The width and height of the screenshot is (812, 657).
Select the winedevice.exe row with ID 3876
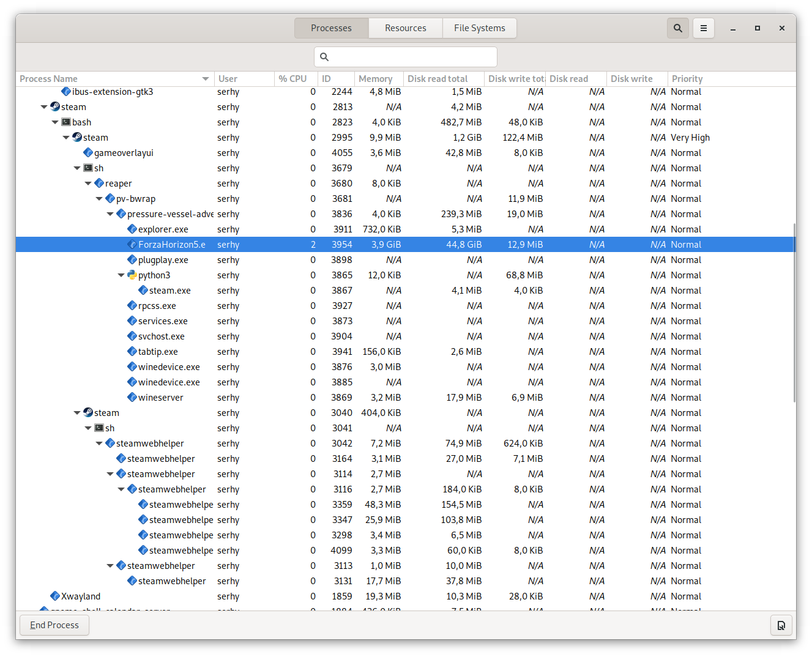coord(405,367)
